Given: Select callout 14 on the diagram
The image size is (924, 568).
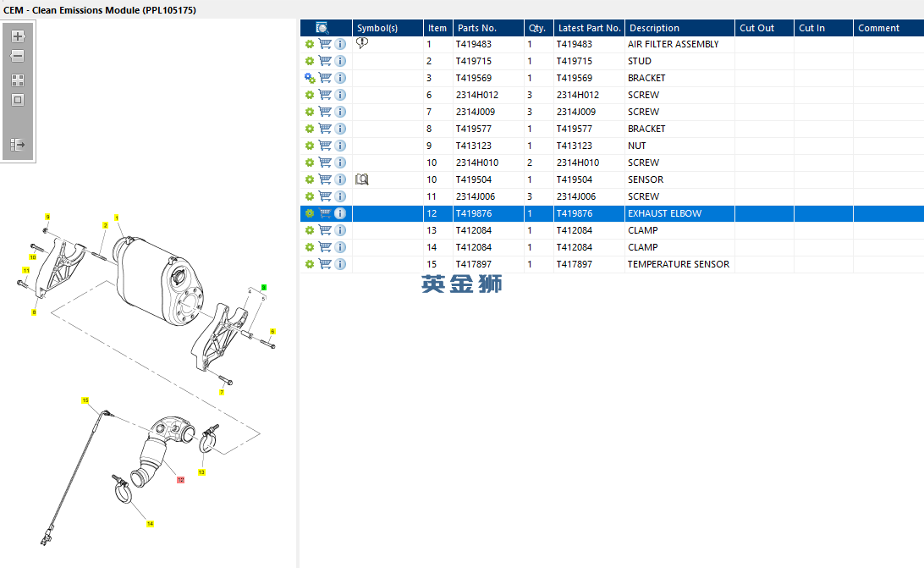Looking at the screenshot, I should (151, 524).
